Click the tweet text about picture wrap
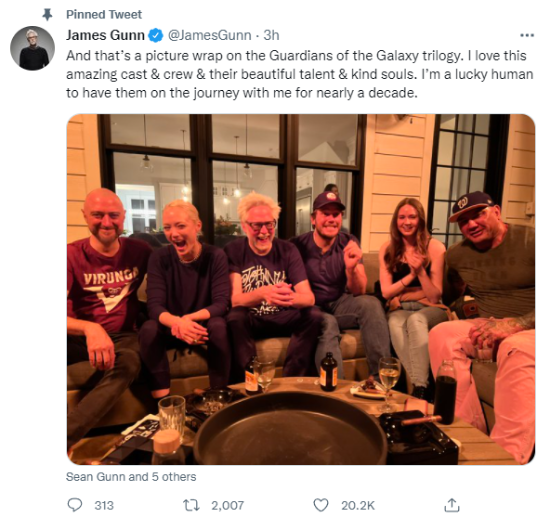 [300, 74]
